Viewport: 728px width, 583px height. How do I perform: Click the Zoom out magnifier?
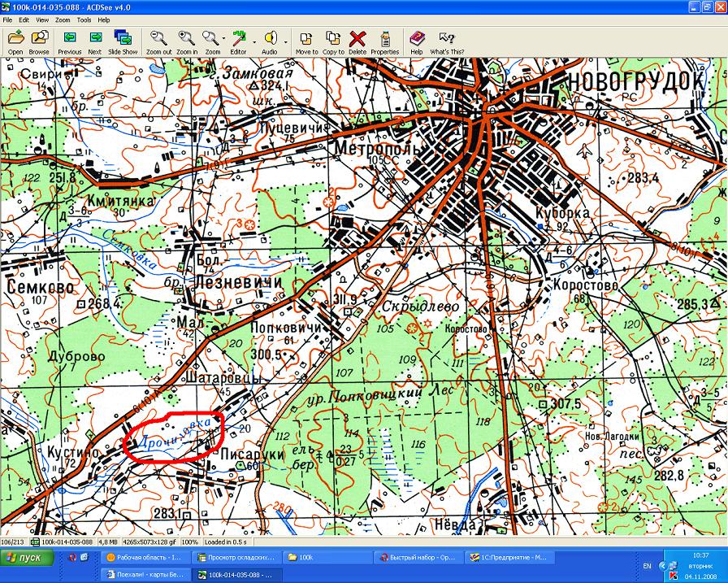coord(158,40)
